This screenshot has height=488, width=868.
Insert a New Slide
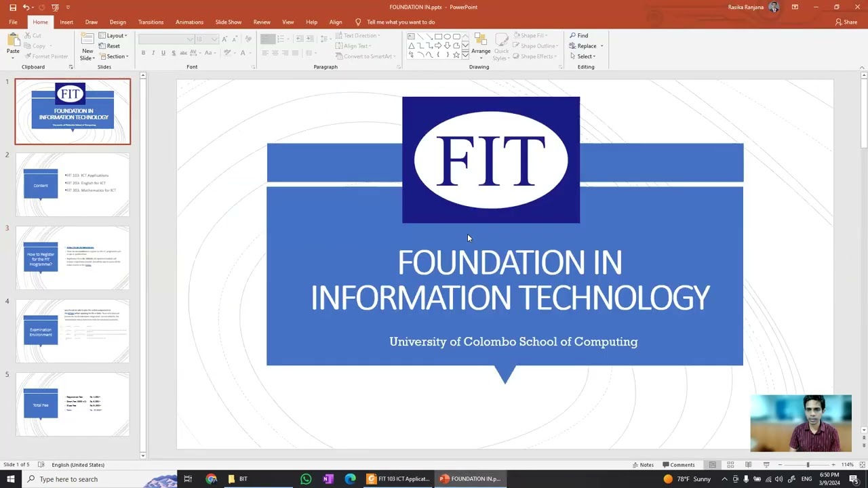coord(87,45)
